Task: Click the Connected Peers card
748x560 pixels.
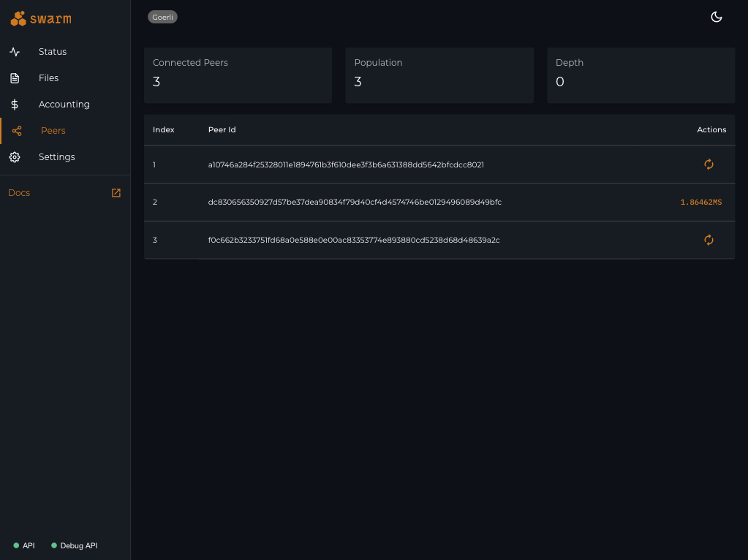Action: click(238, 75)
